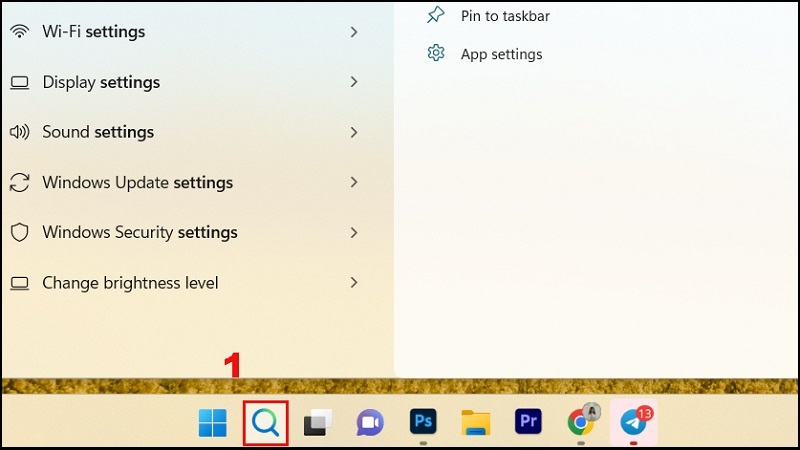This screenshot has height=450, width=800.
Task: Open File Explorer from the taskbar
Action: click(475, 423)
